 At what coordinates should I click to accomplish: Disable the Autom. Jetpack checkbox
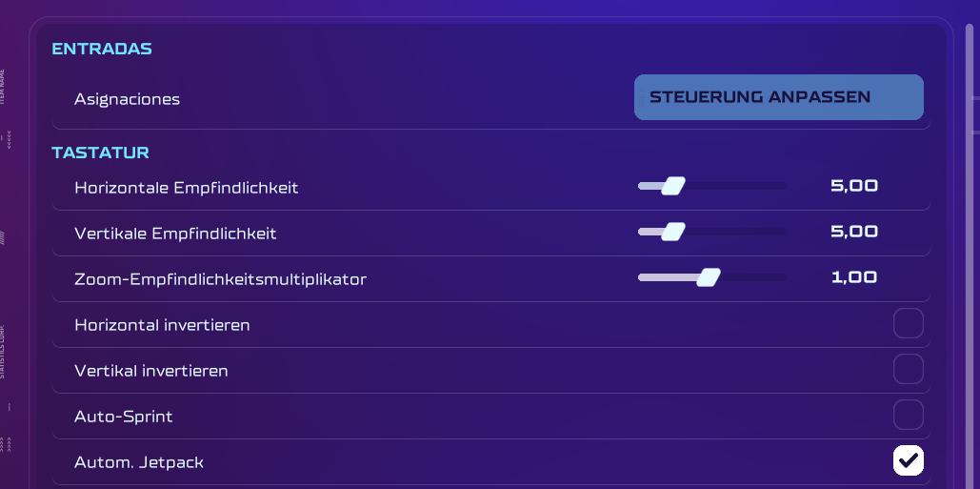(908, 461)
